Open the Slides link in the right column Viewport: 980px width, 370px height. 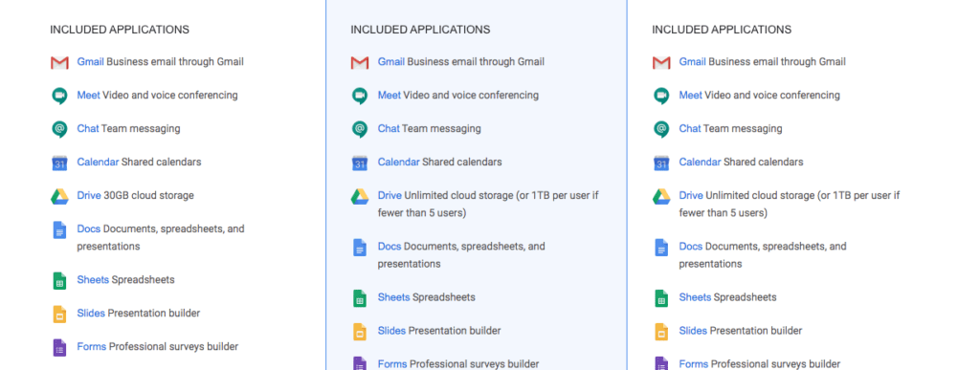click(x=693, y=331)
